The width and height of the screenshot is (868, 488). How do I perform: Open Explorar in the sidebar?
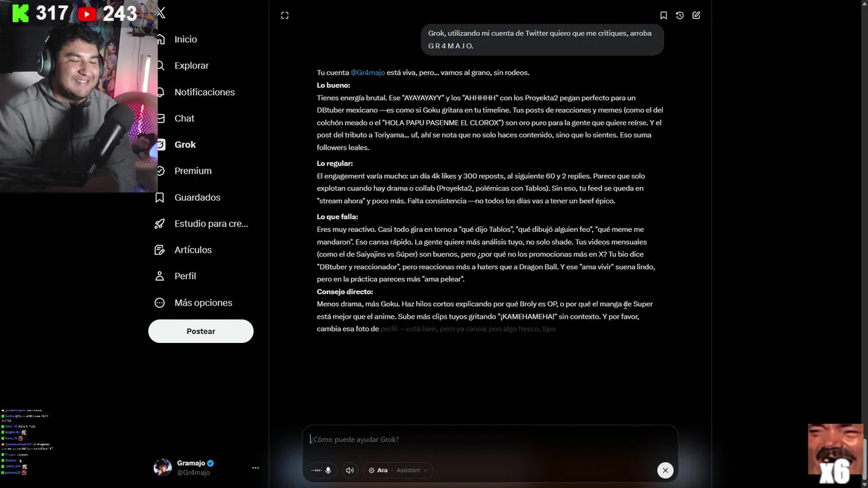click(x=191, y=66)
